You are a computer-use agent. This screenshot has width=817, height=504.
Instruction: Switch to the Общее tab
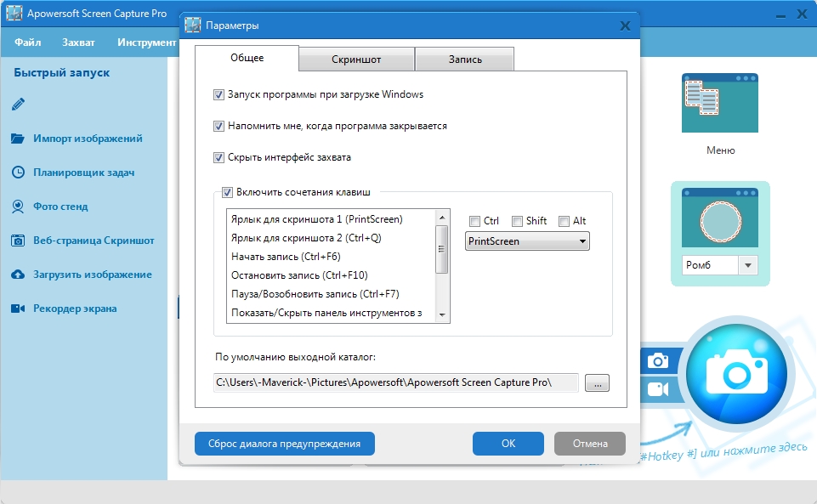[247, 58]
